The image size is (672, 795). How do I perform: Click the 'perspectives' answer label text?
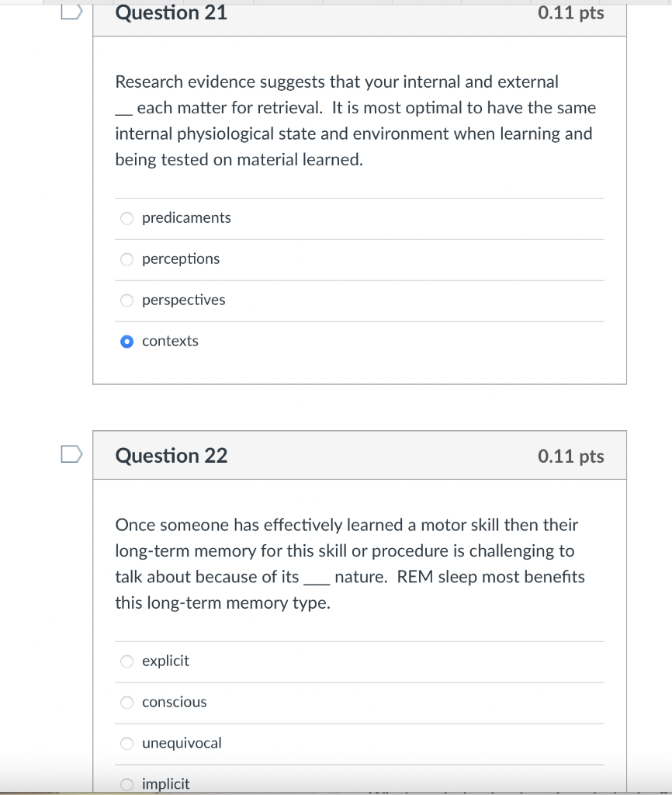point(184,300)
